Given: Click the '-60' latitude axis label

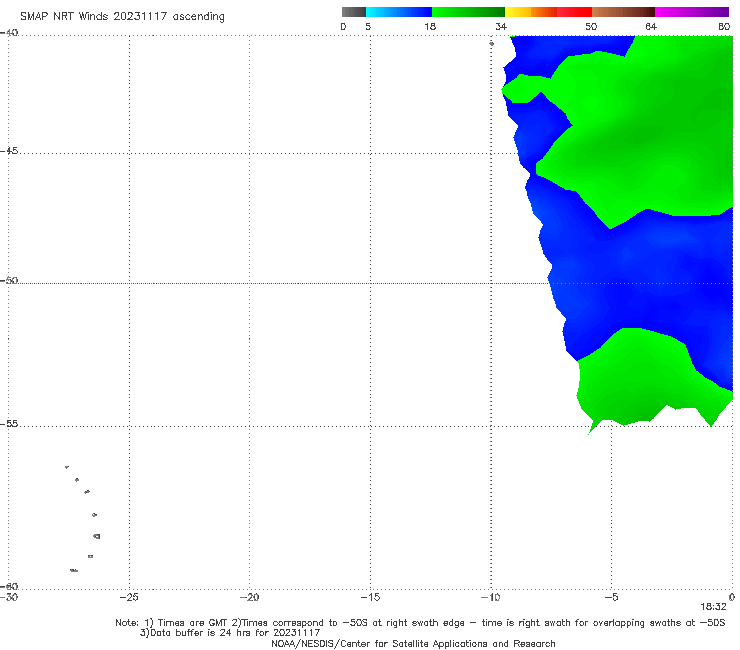Looking at the screenshot, I should pyautogui.click(x=9, y=586).
